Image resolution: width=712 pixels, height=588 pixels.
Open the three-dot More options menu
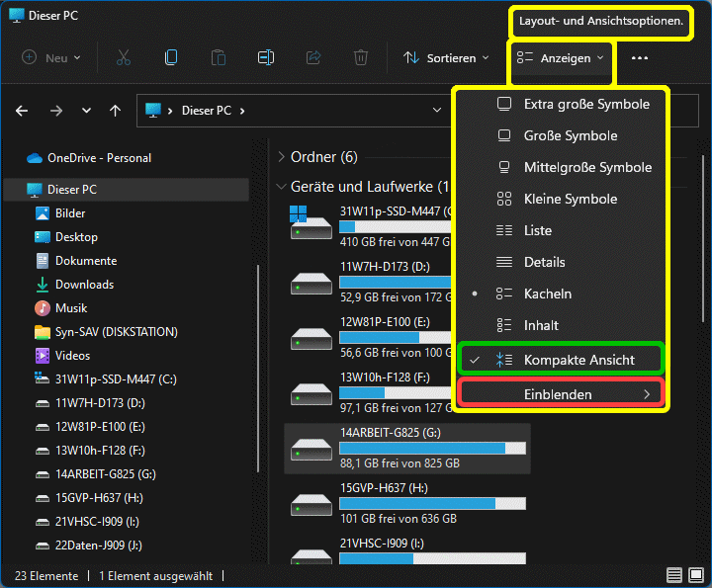pyautogui.click(x=640, y=58)
